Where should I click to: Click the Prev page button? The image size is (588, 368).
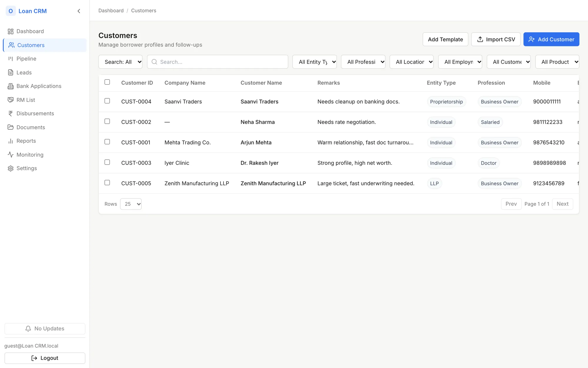pyautogui.click(x=511, y=204)
